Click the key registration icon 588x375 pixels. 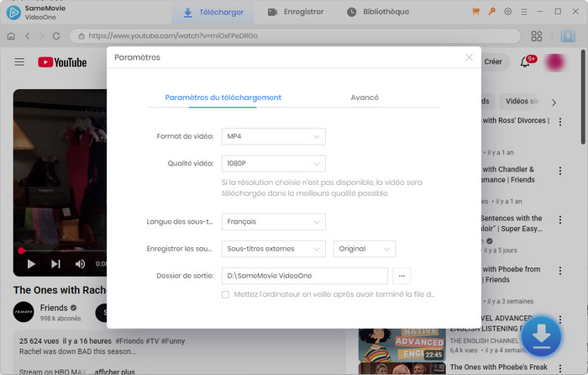(491, 12)
